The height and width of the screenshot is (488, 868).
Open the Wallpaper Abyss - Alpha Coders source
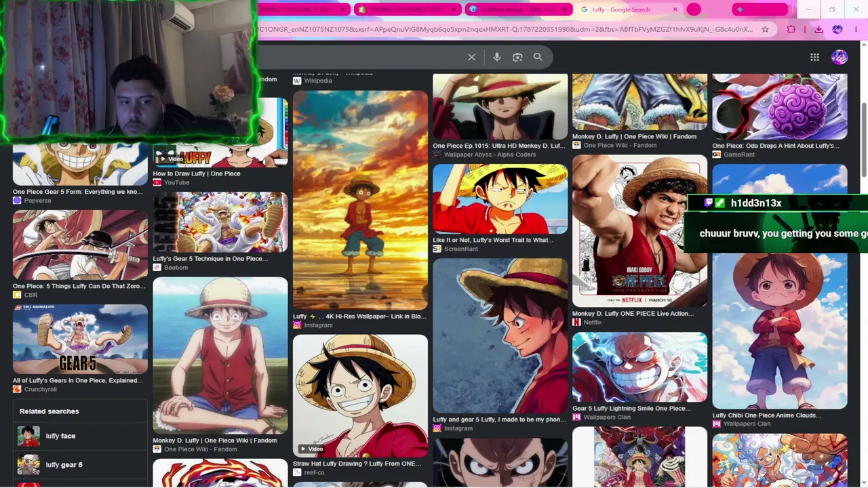point(484,155)
